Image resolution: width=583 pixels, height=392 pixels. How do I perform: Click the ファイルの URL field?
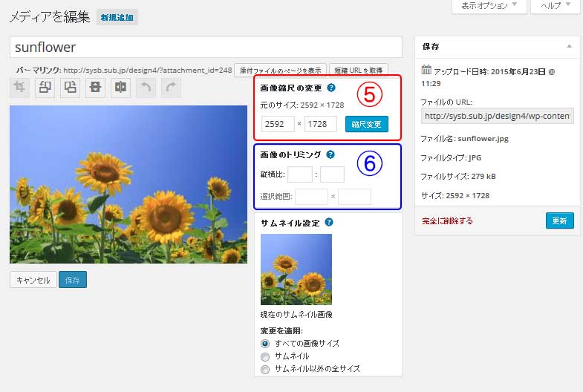pyautogui.click(x=498, y=117)
